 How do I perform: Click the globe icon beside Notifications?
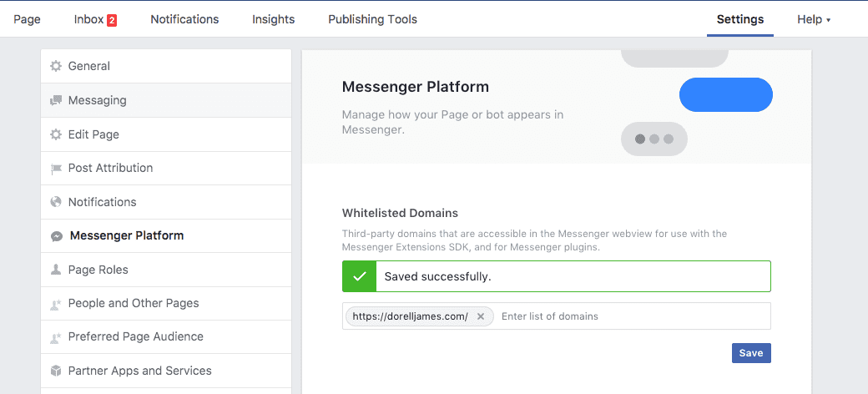pyautogui.click(x=56, y=202)
